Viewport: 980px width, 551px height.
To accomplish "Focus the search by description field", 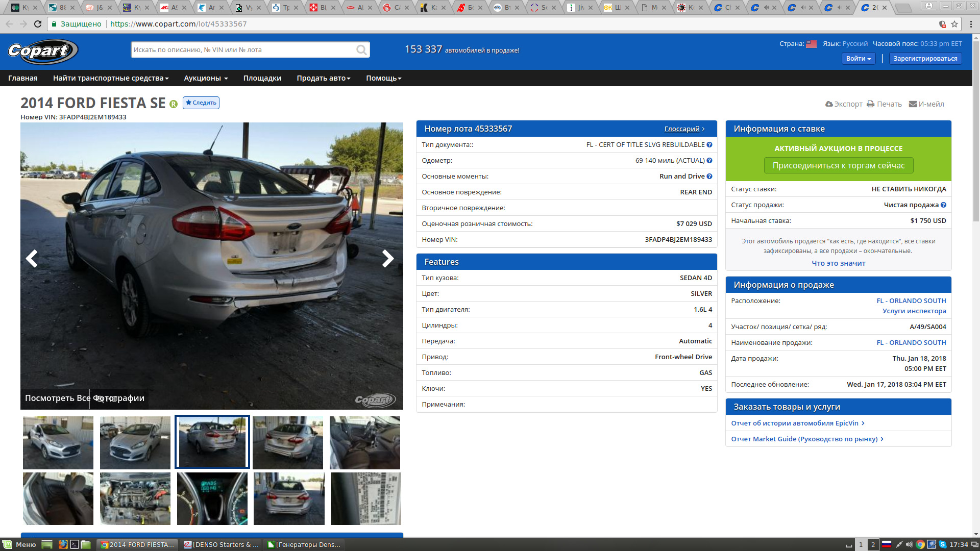I will coord(243,50).
